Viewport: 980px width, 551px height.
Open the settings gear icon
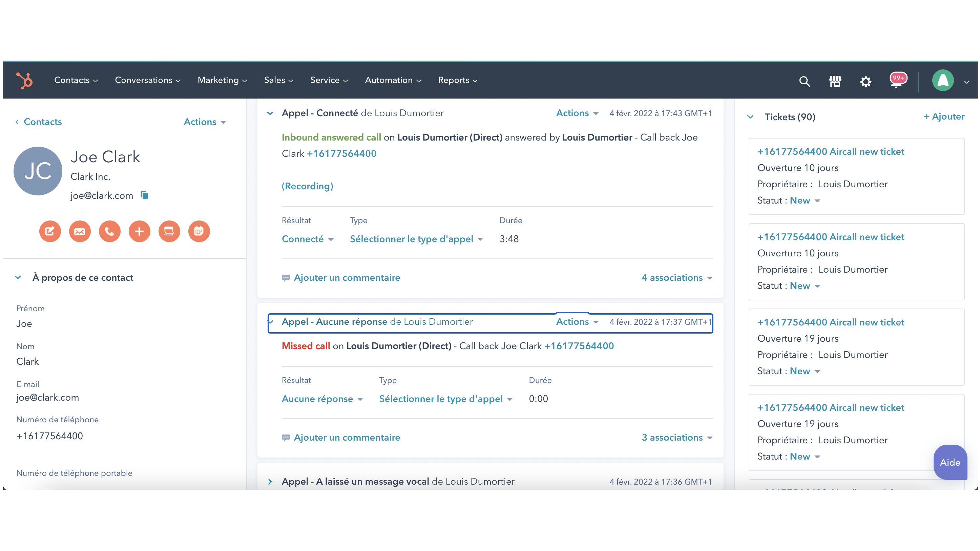pyautogui.click(x=866, y=81)
